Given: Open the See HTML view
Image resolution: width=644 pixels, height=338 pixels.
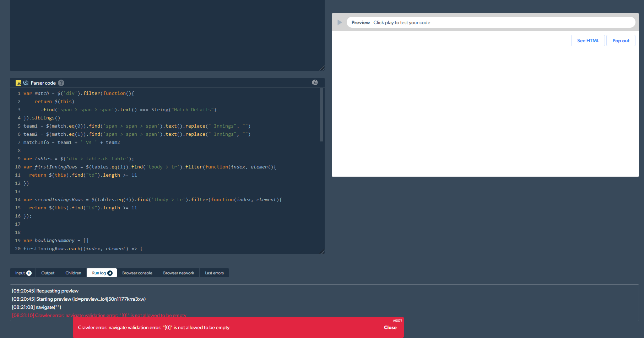Looking at the screenshot, I should pos(588,40).
